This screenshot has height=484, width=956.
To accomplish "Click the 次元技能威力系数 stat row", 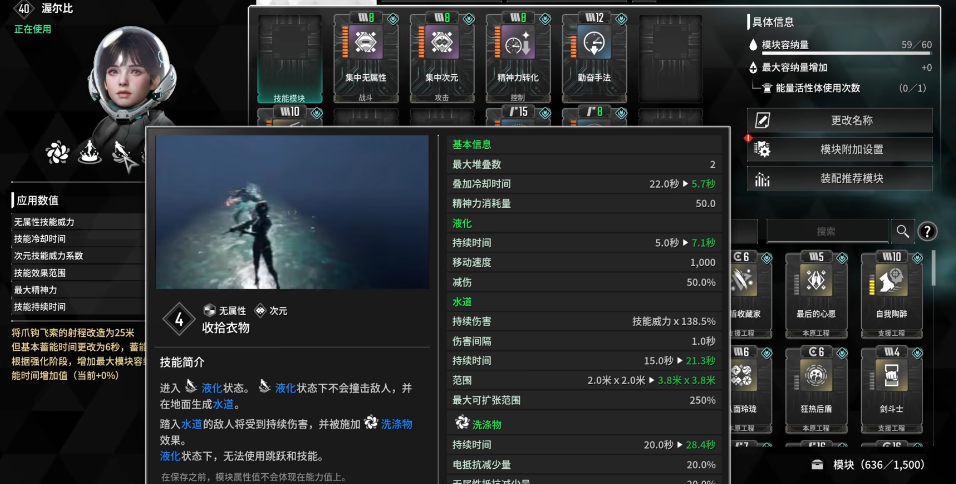I will 77,256.
